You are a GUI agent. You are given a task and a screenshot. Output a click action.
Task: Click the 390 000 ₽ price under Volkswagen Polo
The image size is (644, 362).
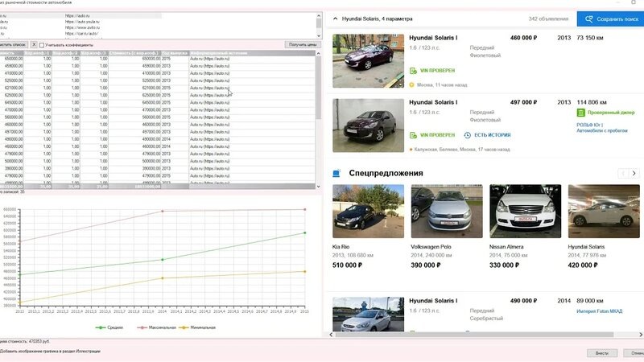[426, 265]
